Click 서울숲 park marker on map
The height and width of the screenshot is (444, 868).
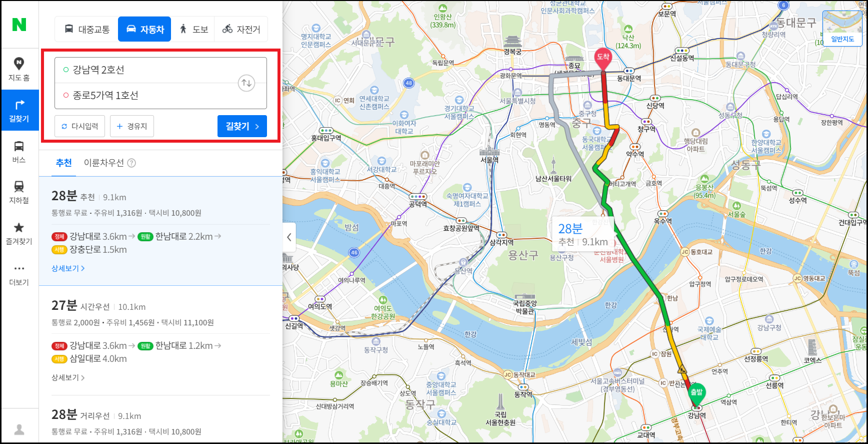tap(736, 209)
